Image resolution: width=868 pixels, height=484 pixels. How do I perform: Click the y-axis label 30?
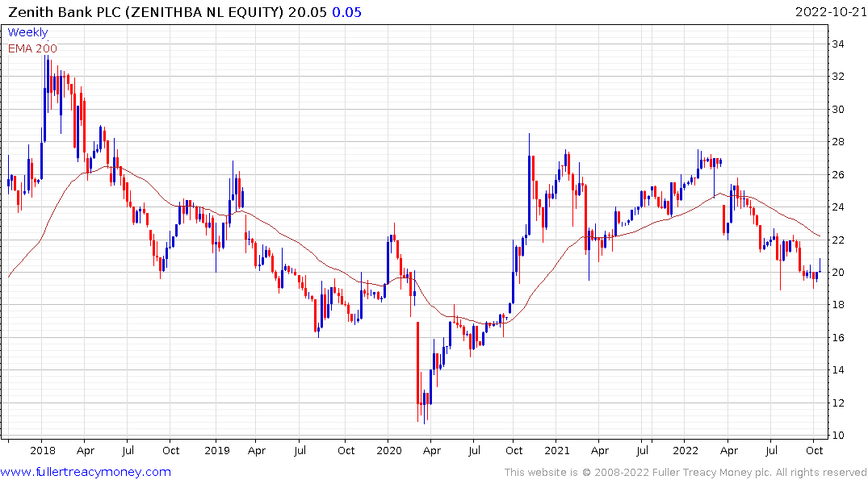[838, 110]
